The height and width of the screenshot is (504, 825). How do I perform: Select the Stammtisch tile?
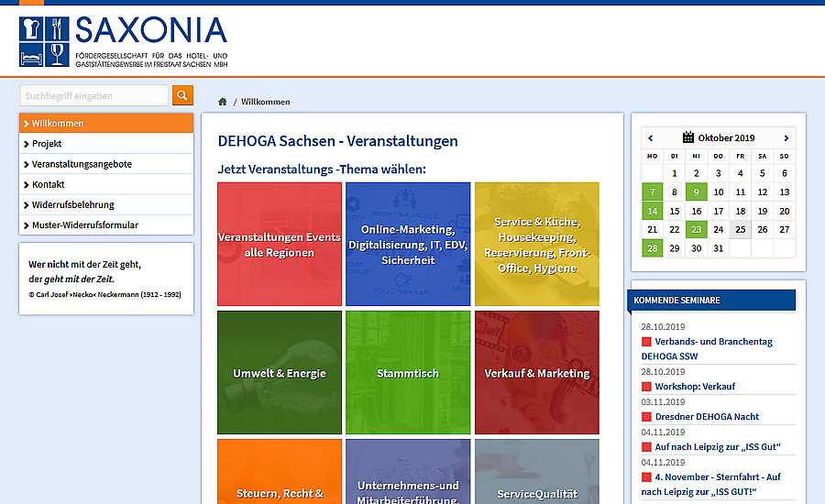click(x=408, y=372)
